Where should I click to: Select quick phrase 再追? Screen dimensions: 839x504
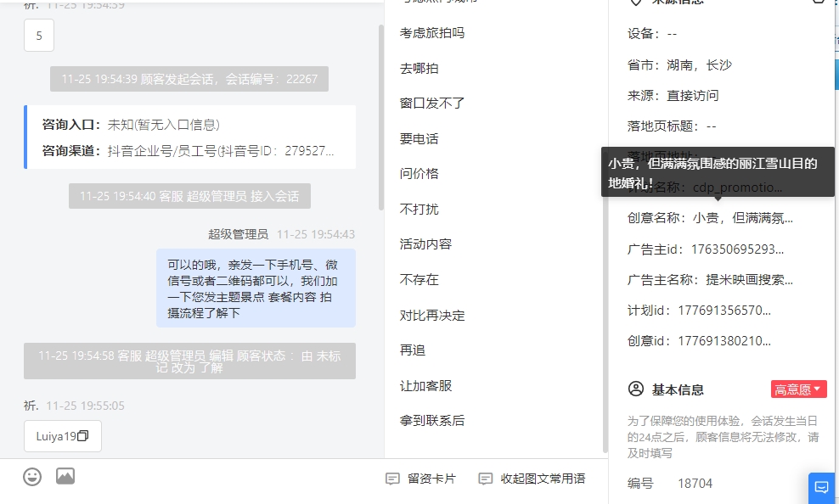point(413,350)
